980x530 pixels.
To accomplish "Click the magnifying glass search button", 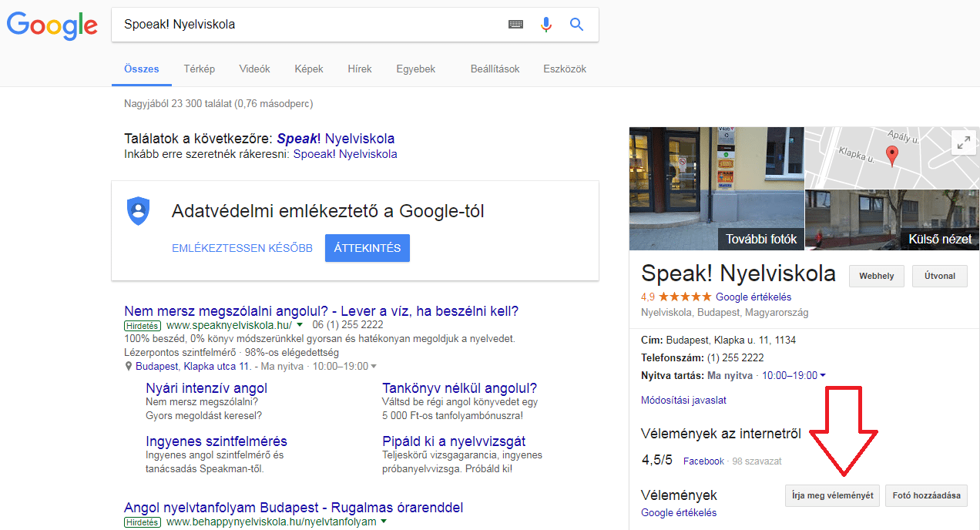I will 576,25.
